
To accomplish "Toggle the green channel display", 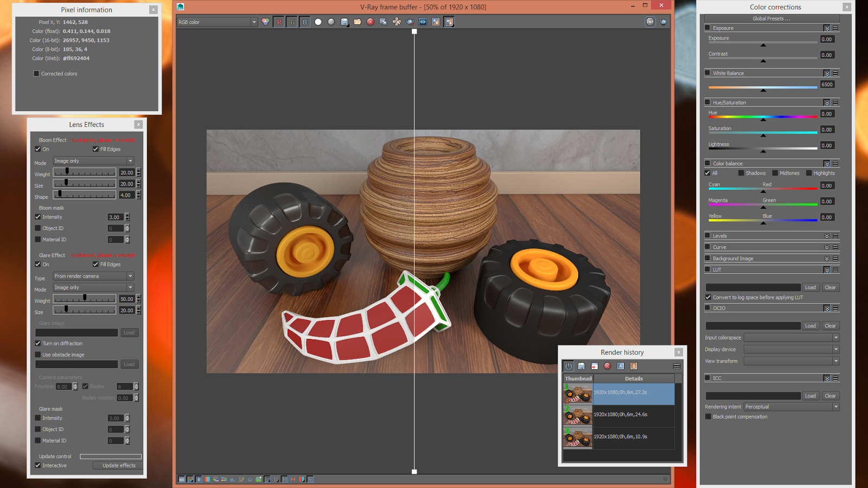I will 292,22.
